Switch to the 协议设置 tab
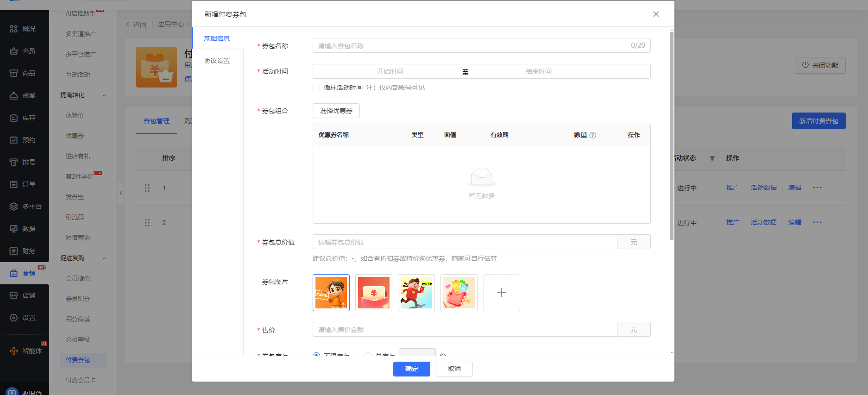Image resolution: width=868 pixels, height=395 pixels. point(217,61)
